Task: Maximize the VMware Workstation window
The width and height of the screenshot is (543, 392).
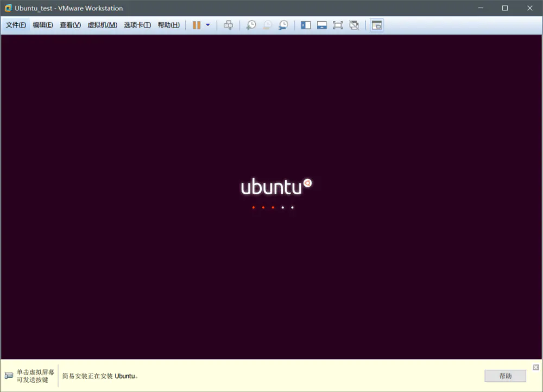Action: click(505, 8)
